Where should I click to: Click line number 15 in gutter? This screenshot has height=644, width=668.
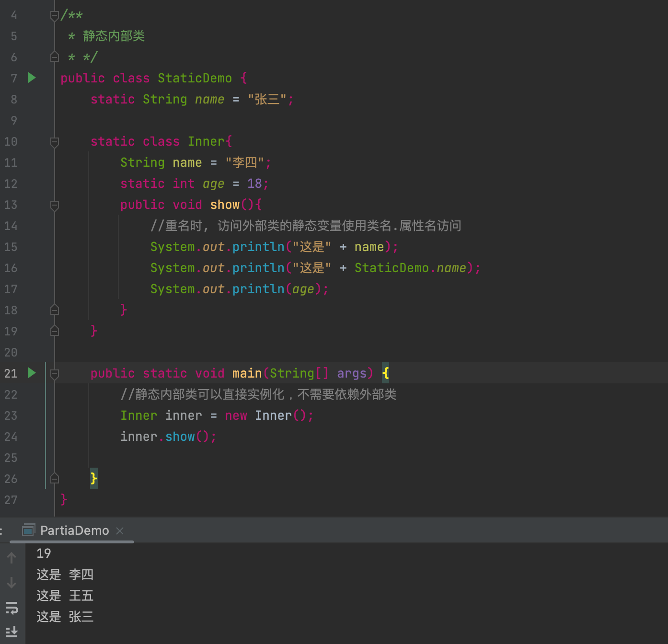[11, 247]
